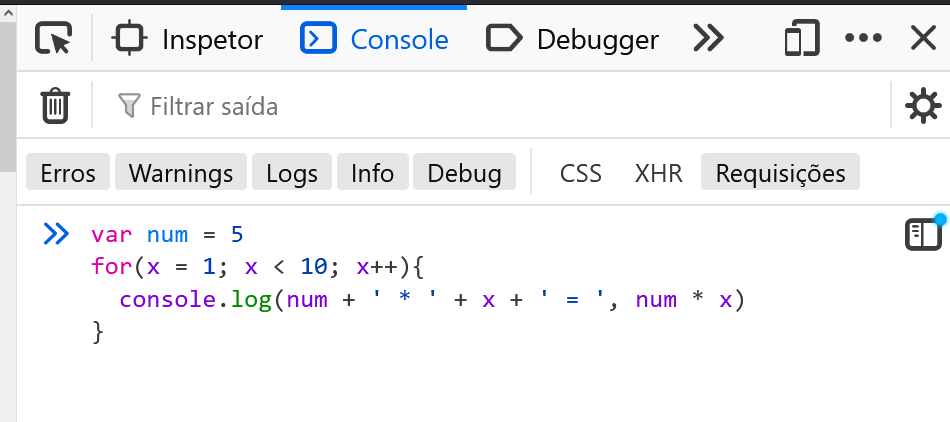950x422 pixels.
Task: Toggle the Erros filter
Action: 68,173
